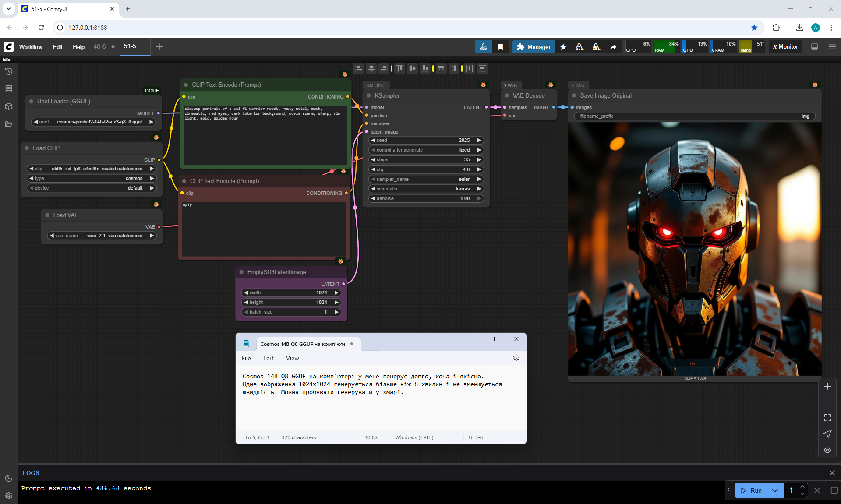This screenshot has width=841, height=504.
Task: Click the star icon beside Manager
Action: (563, 47)
